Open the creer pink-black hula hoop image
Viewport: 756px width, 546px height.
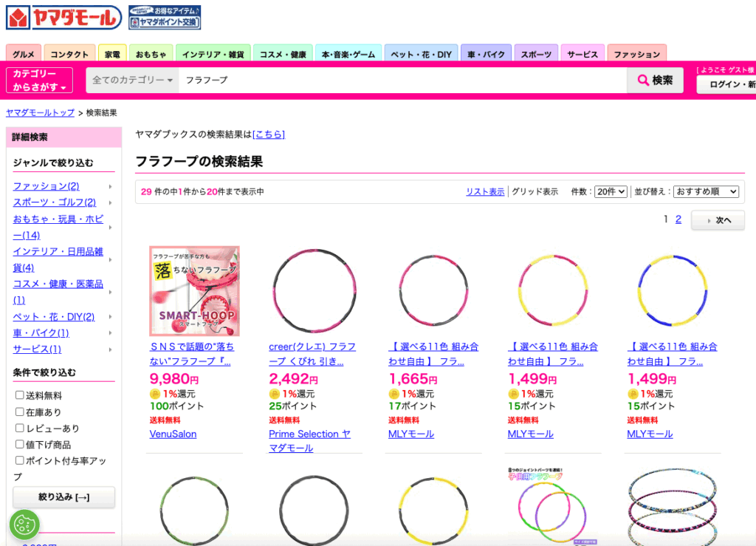(x=315, y=290)
